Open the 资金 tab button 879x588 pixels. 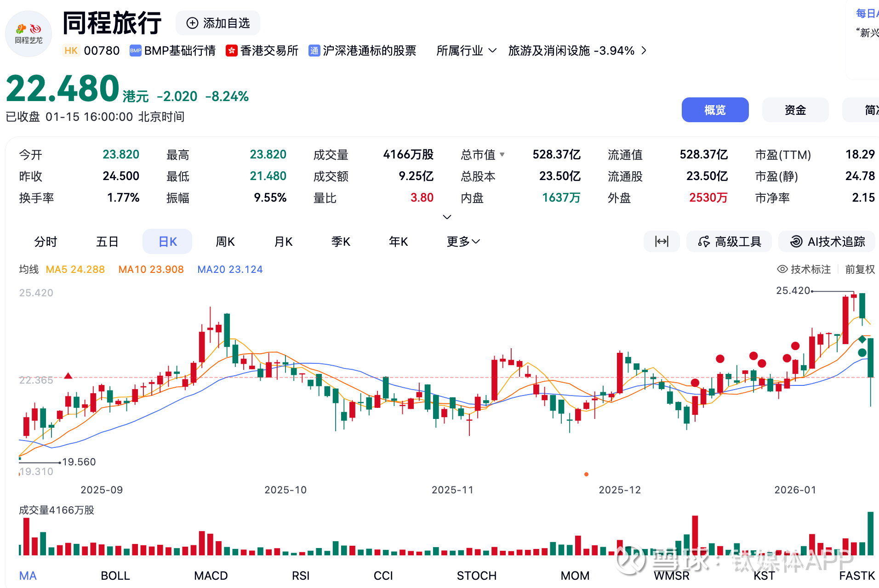point(795,110)
